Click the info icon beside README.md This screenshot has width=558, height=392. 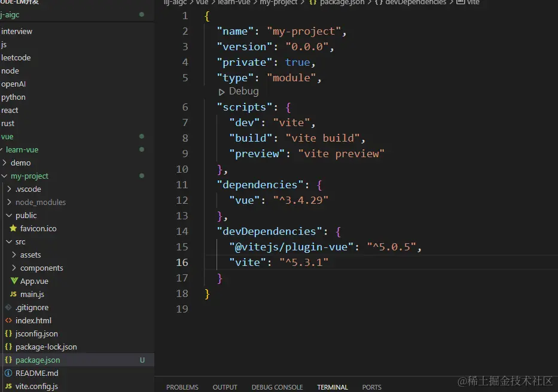[x=8, y=373]
